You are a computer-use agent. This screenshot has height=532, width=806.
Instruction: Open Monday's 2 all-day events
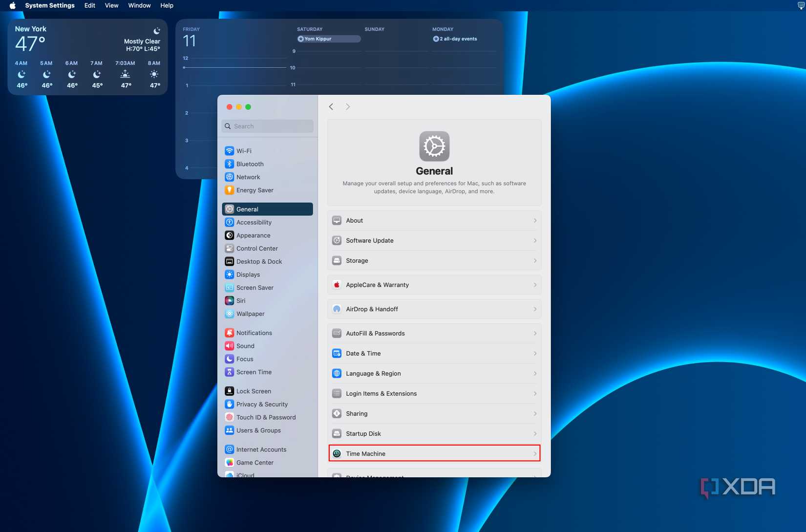[455, 39]
